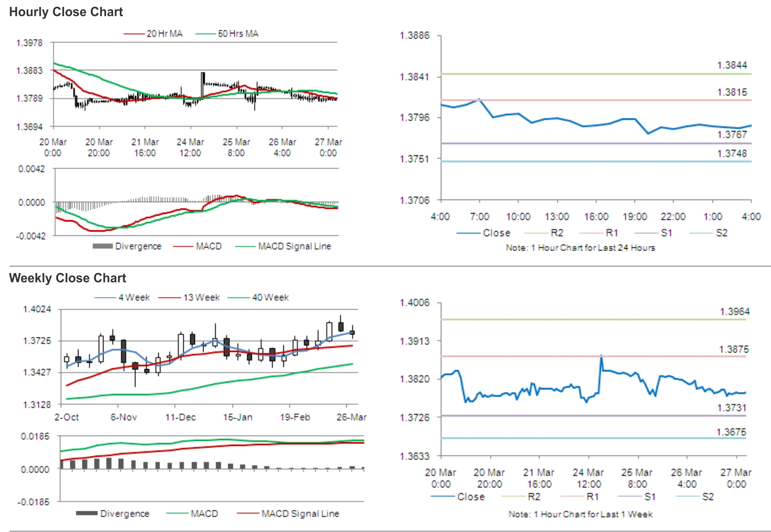
Task: Click the 1.3427 weekly axis label
Action: (x=37, y=372)
